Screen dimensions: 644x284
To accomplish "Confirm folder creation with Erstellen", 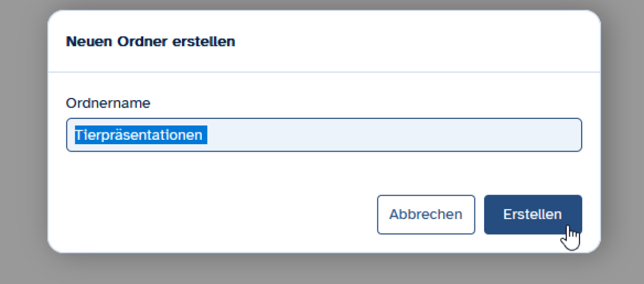I will (x=532, y=214).
